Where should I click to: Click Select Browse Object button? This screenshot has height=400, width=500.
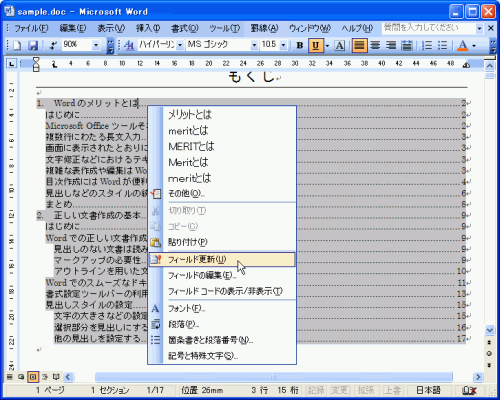point(489,353)
